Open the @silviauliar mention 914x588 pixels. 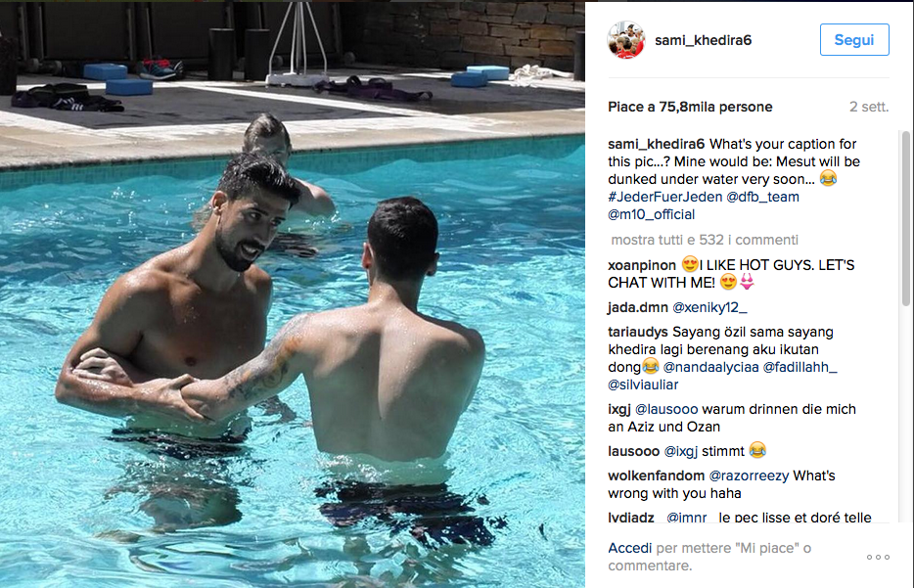pos(643,384)
